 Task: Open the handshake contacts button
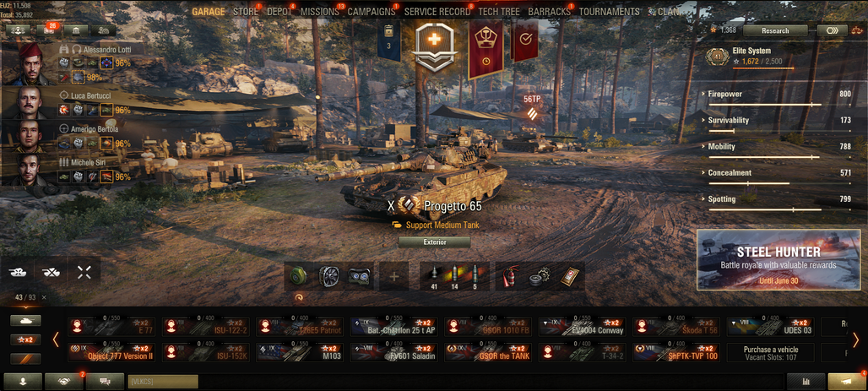click(x=63, y=381)
